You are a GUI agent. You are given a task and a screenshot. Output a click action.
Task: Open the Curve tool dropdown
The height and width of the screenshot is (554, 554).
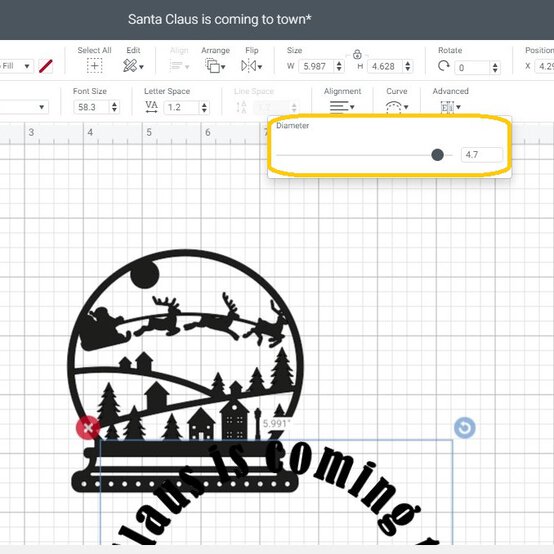coord(396,107)
